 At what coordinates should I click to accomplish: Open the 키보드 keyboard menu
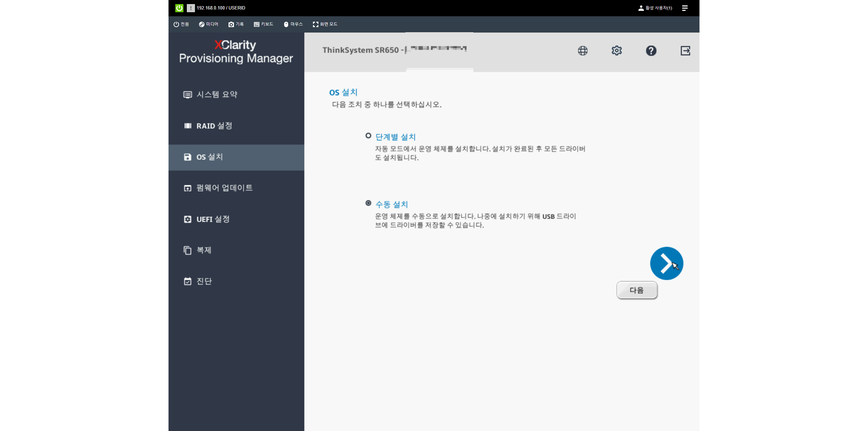(263, 24)
